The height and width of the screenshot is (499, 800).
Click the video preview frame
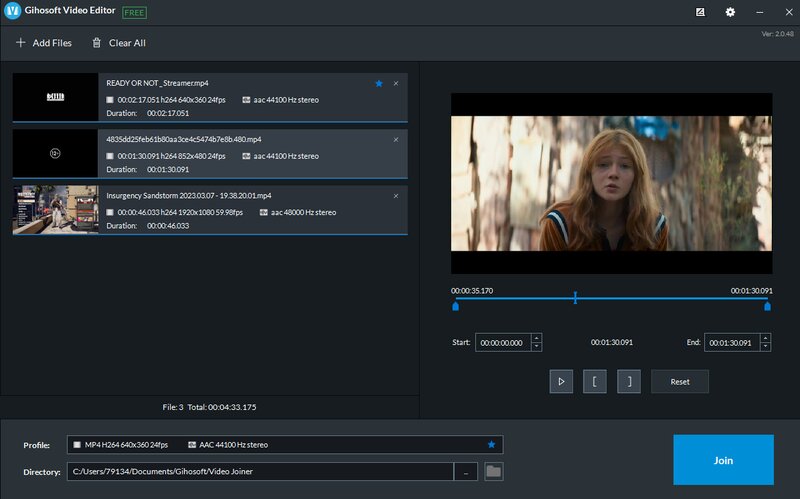611,183
